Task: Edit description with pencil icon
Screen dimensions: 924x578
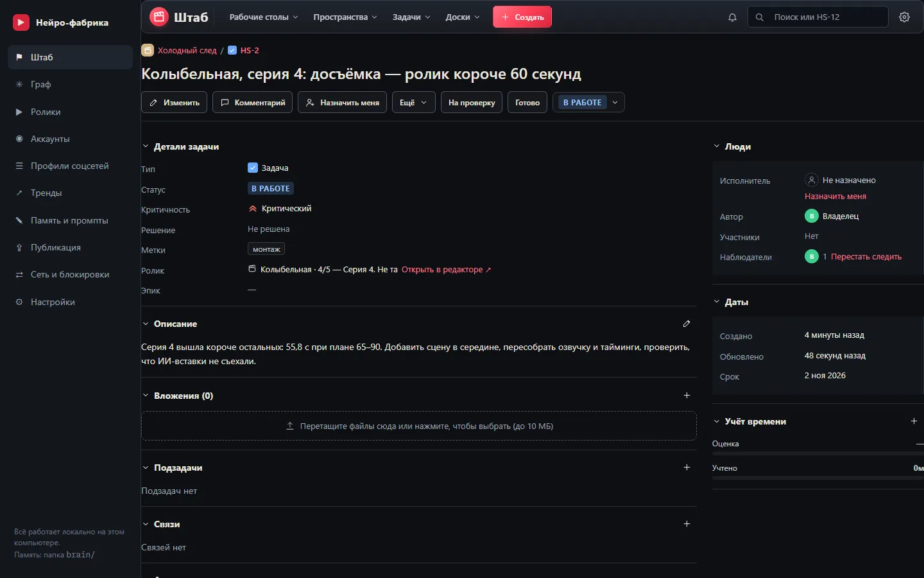Action: [x=687, y=324]
